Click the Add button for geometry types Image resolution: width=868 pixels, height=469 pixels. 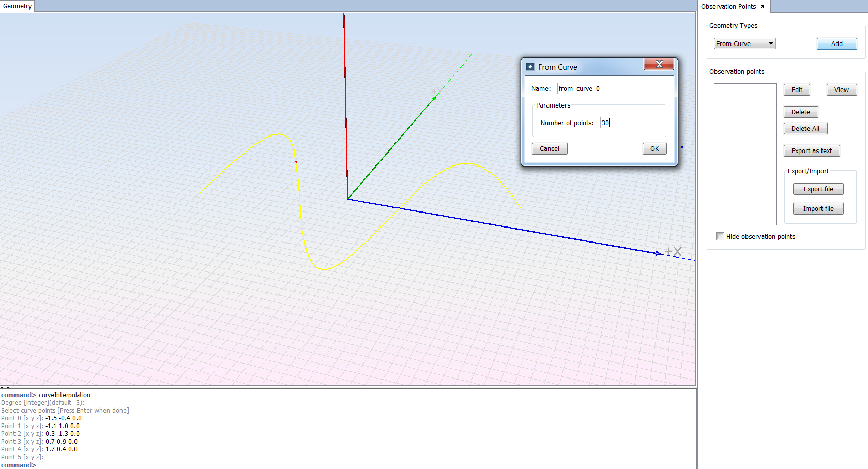(x=836, y=44)
